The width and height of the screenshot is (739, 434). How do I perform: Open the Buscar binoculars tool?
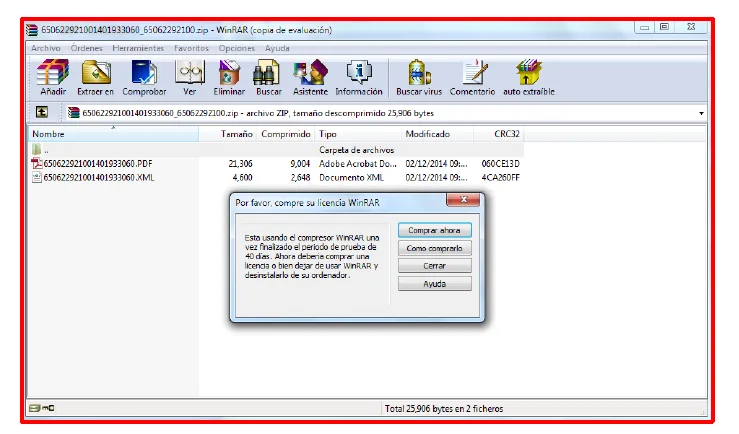point(269,78)
